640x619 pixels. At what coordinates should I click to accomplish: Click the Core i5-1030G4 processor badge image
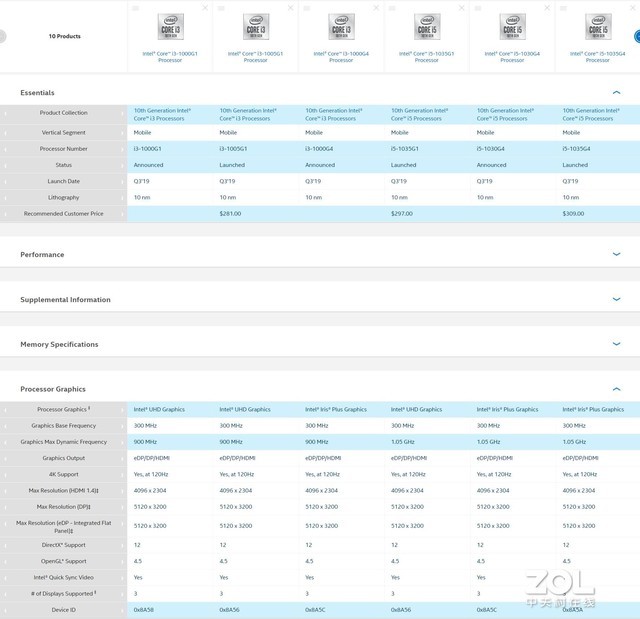[512, 27]
